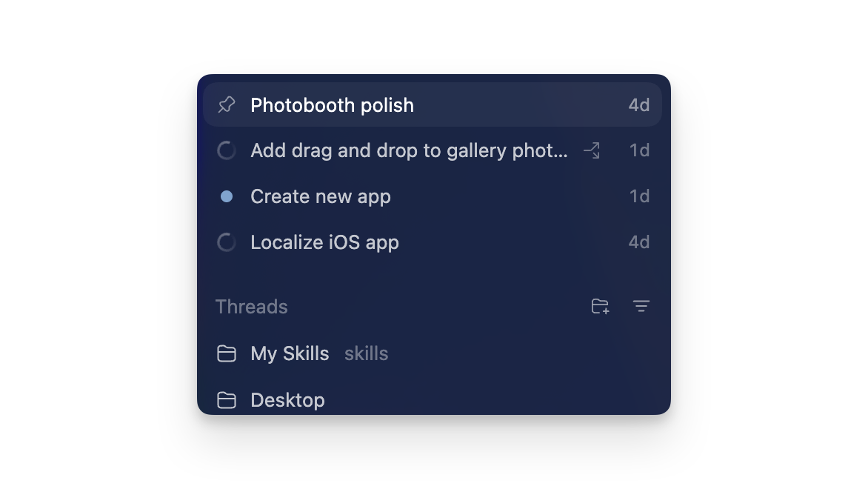Viewport: 868px width, 489px height.
Task: Click the pin icon on Photobooth polish
Action: (227, 104)
